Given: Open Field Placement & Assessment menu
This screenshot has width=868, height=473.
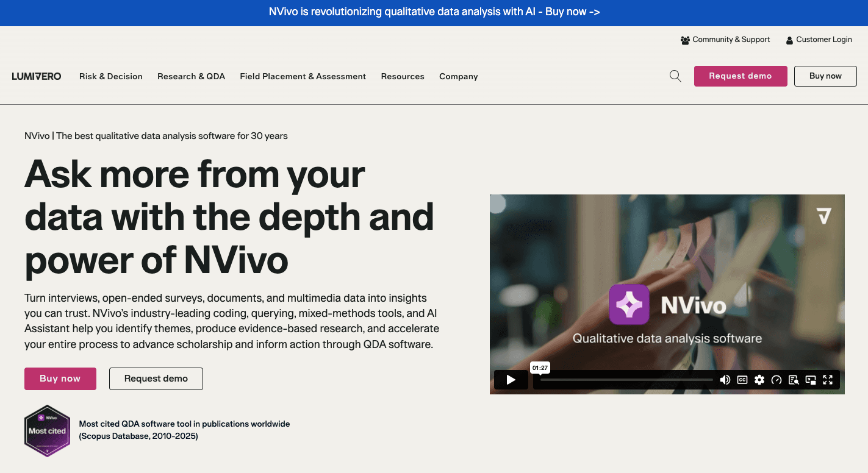Looking at the screenshot, I should click(x=303, y=76).
